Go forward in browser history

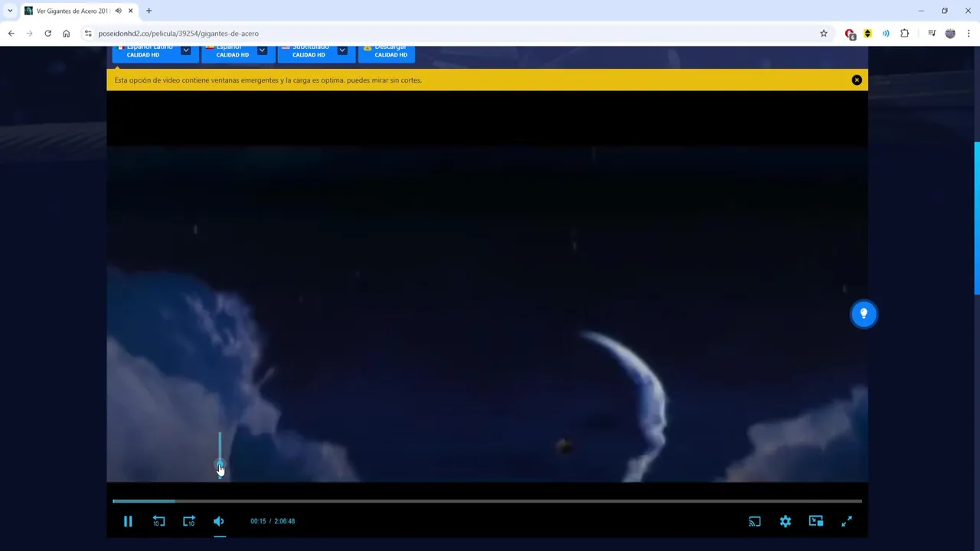click(29, 34)
